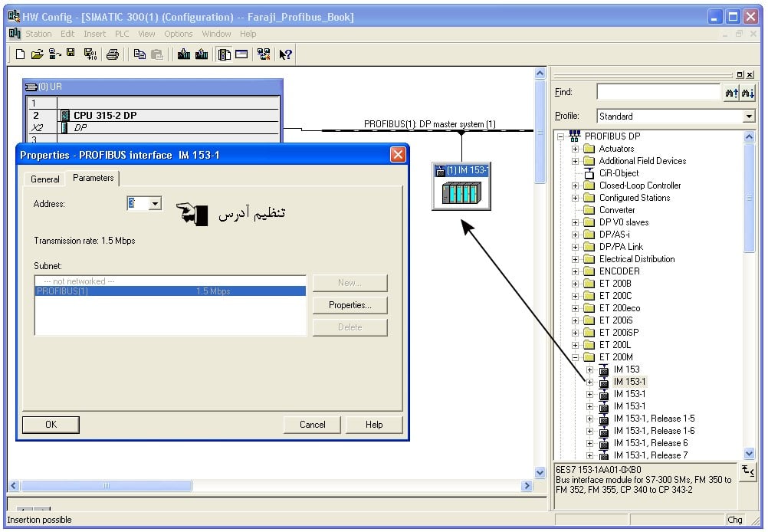Select the 'DP V0 slaves' catalog folder
This screenshot has height=532, width=768.
click(x=623, y=222)
